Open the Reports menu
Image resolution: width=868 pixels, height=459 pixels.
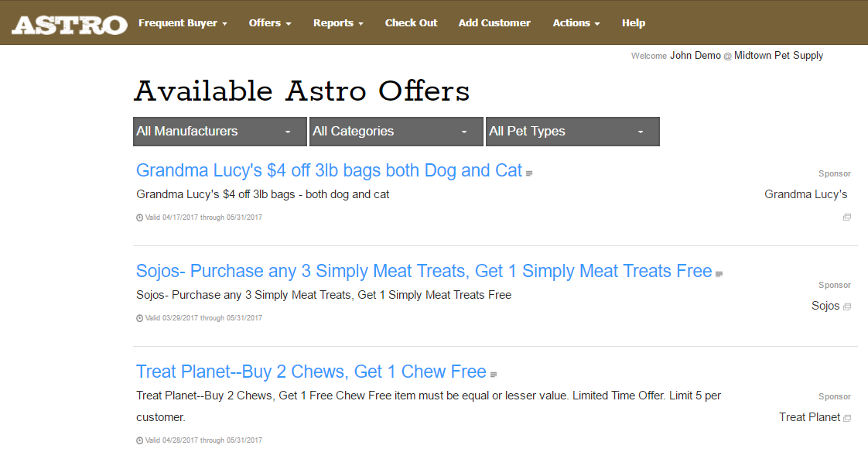(x=338, y=22)
